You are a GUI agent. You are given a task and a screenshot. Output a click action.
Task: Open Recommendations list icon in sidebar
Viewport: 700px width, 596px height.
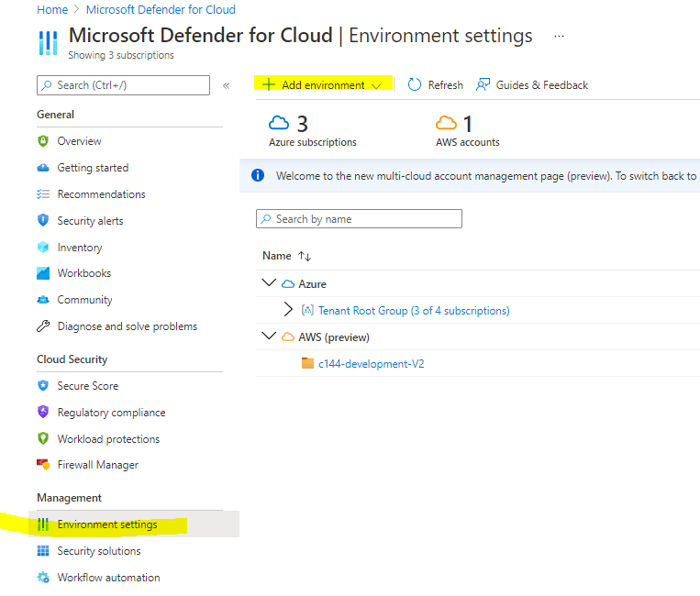click(42, 194)
